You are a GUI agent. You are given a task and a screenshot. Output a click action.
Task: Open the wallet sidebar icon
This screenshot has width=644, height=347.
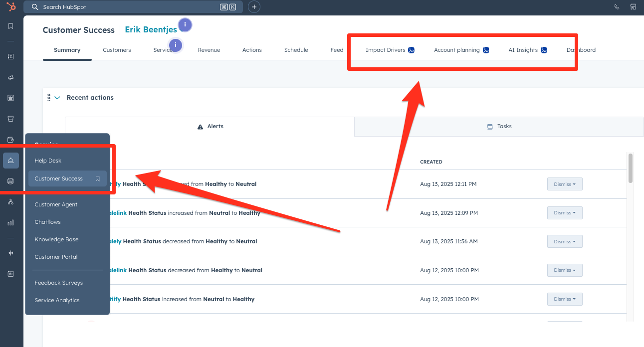click(x=10, y=140)
